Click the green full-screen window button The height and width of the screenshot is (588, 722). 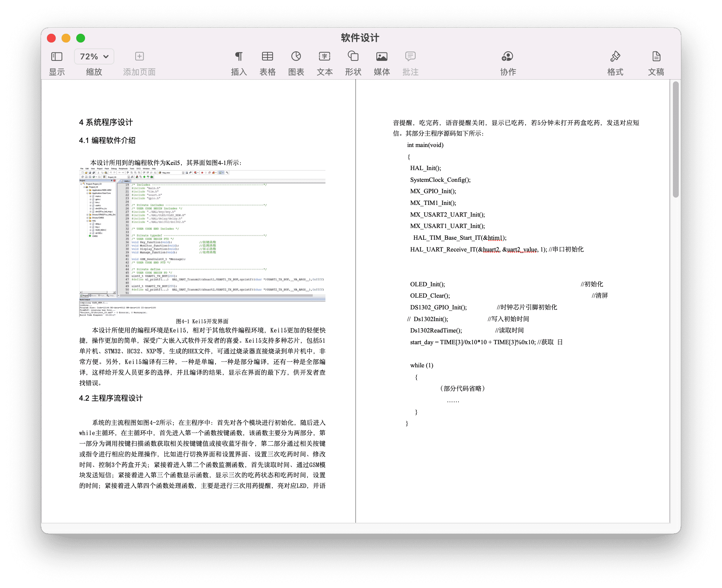coord(81,38)
